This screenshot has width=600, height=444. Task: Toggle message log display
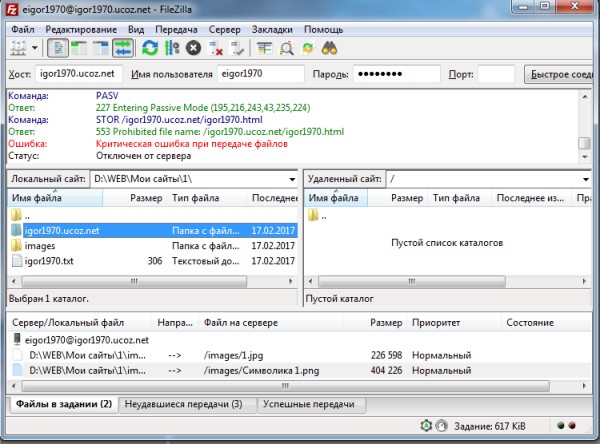point(58,48)
